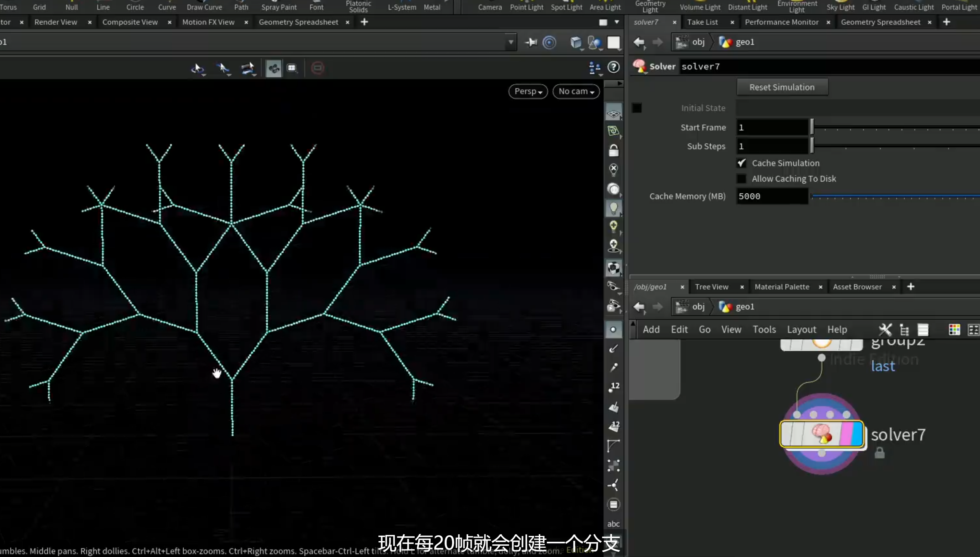Screen dimensions: 980x557
Task: Toggle the viewport lock camera padlock icon
Action: pyautogui.click(x=613, y=151)
